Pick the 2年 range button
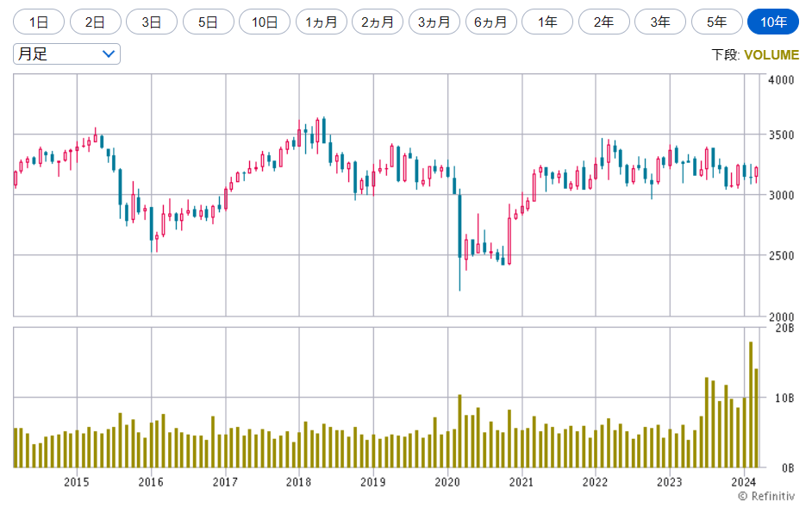This screenshot has width=812, height=508. (x=604, y=22)
